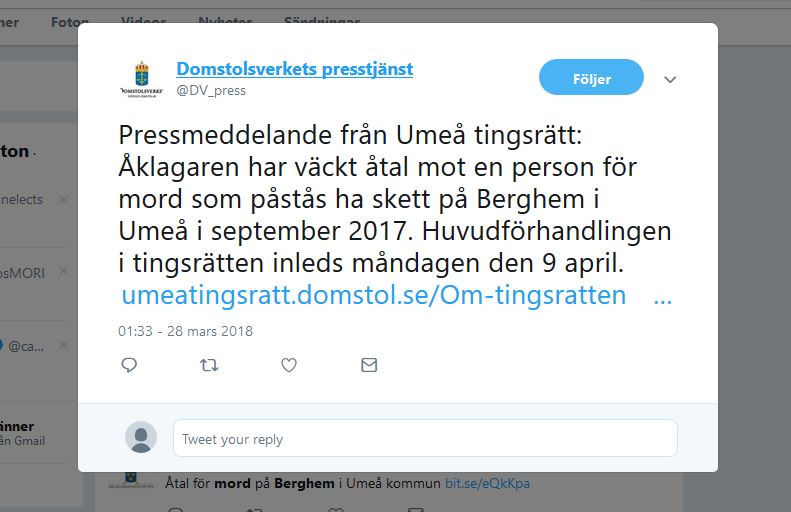Viewport: 791px width, 512px height.
Task: Toggle the Följer follow button
Action: [x=591, y=77]
